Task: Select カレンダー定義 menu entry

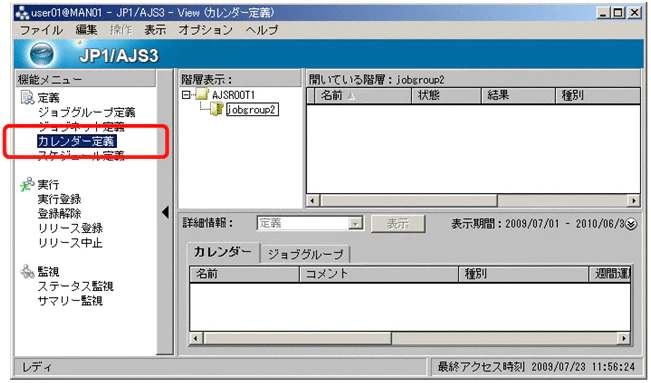Action: pyautogui.click(x=76, y=141)
